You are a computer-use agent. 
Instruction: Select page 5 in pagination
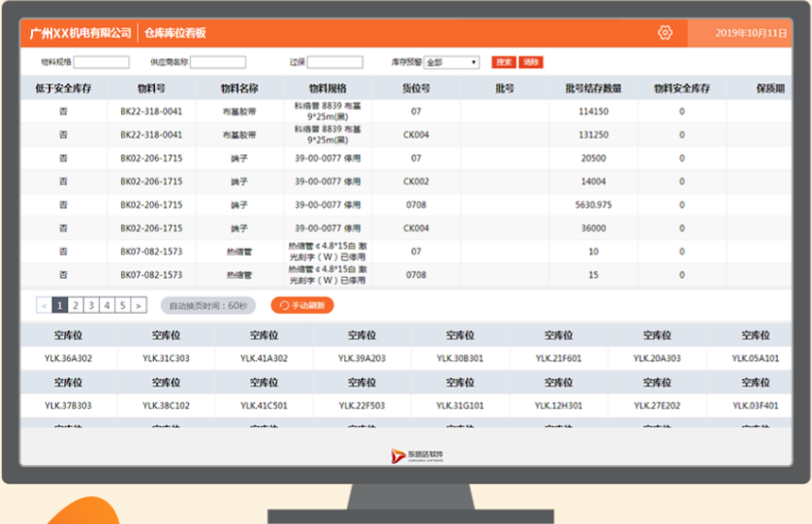pyautogui.click(x=123, y=305)
